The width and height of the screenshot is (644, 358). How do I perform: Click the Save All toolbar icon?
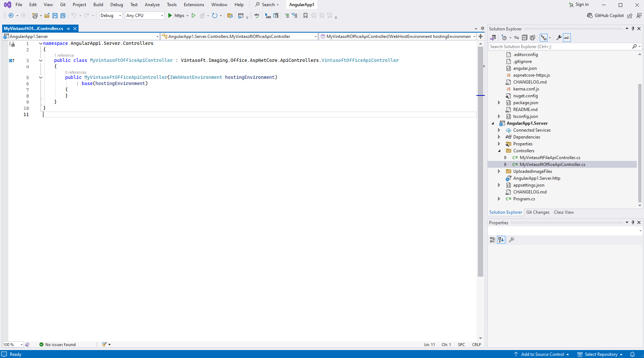(63, 16)
